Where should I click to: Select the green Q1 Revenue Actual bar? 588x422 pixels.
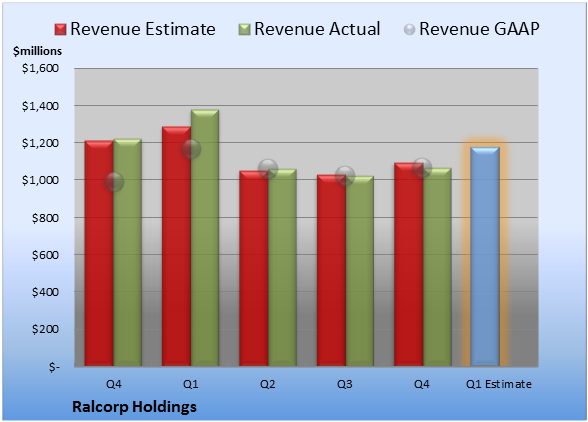pyautogui.click(x=205, y=238)
